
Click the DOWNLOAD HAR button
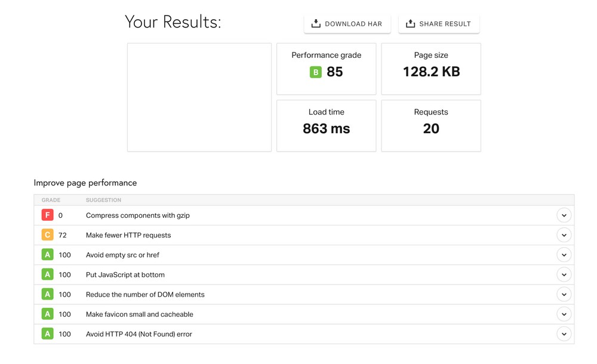tap(347, 23)
